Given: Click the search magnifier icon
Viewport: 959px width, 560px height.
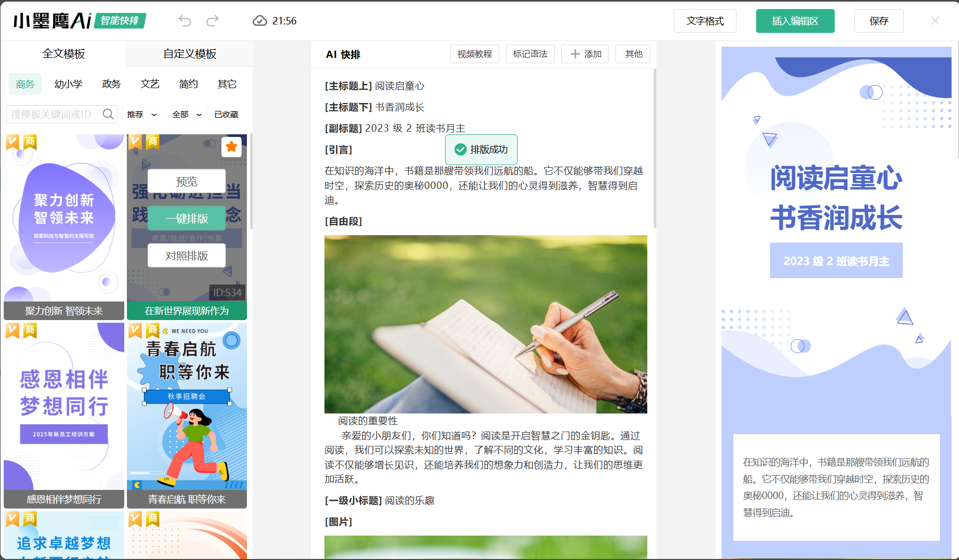Looking at the screenshot, I should pyautogui.click(x=108, y=114).
